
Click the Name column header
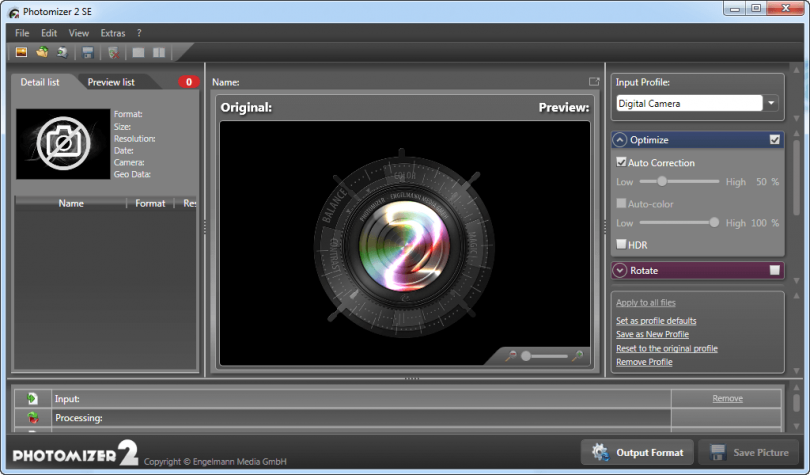(x=71, y=203)
